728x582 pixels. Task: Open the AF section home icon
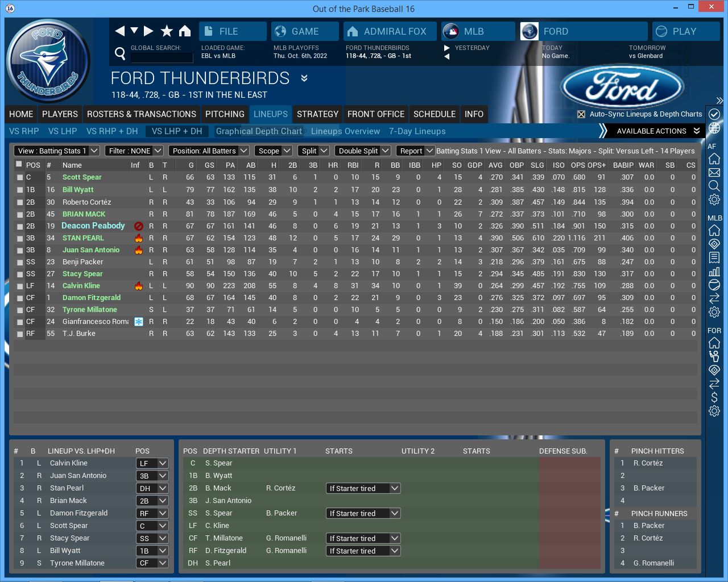pyautogui.click(x=714, y=159)
